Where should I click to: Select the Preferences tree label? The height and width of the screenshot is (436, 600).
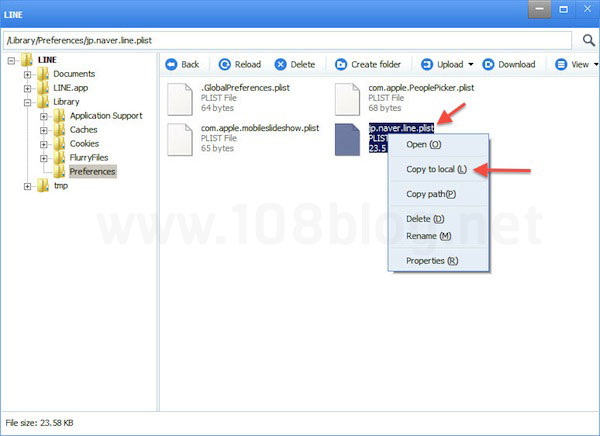pos(92,171)
